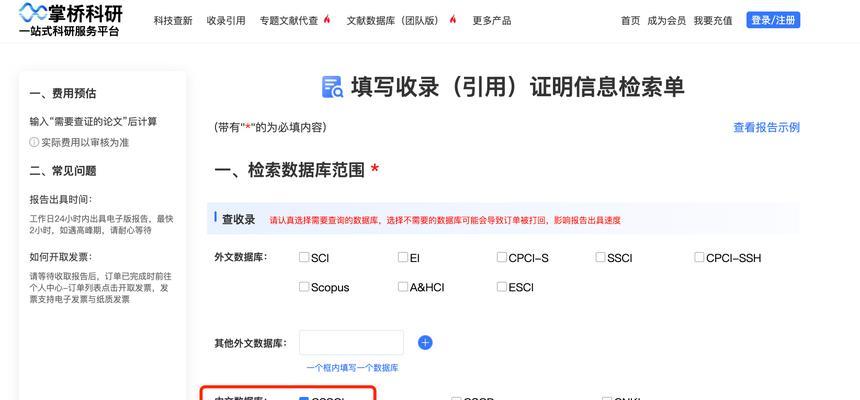Click the flame icon after 专题文献代查
Screen dimensions: 860x400
(x=327, y=20)
